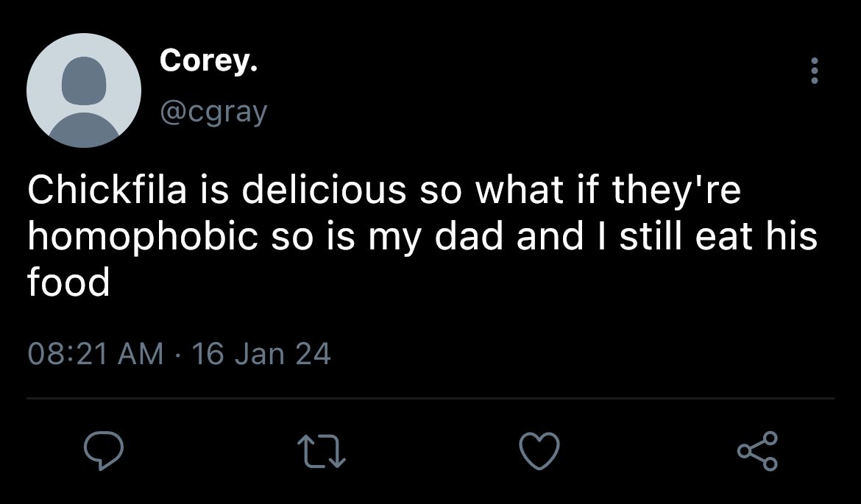
Task: Click the word "dad" in the tweet
Action: click(x=469, y=237)
